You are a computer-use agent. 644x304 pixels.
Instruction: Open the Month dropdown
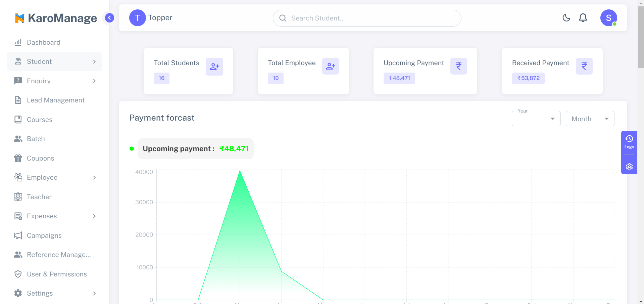[x=590, y=119]
